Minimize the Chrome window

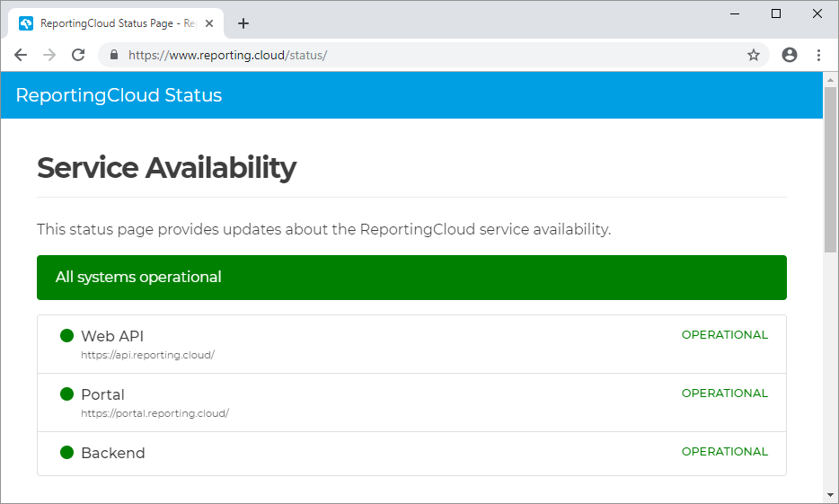pyautogui.click(x=735, y=13)
